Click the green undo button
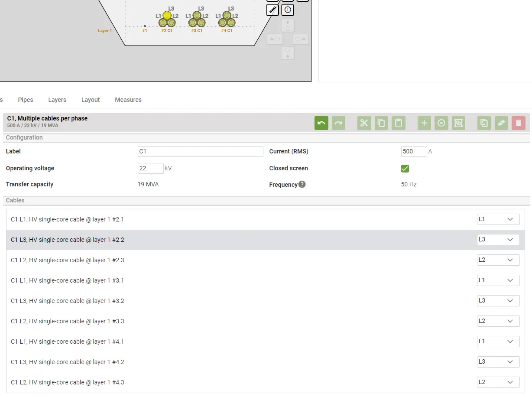The width and height of the screenshot is (532, 397). (x=321, y=123)
